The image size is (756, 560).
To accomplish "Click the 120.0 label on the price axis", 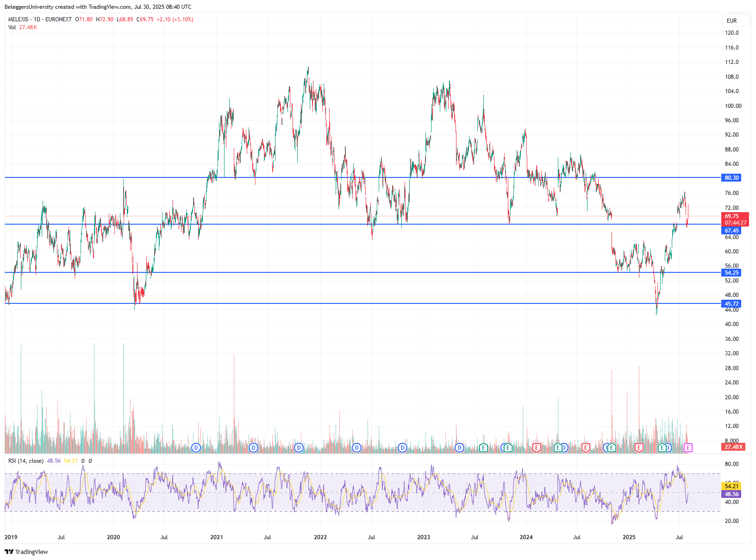I will pos(732,33).
